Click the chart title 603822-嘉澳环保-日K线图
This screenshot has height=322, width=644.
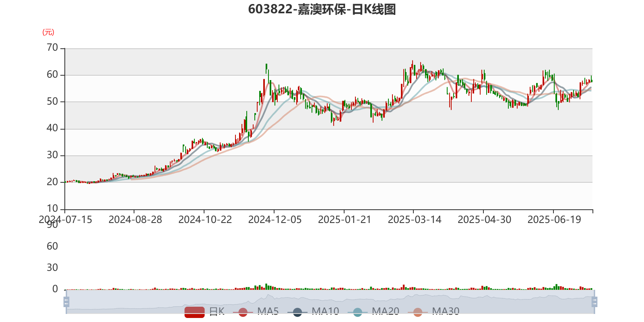[x=322, y=9]
